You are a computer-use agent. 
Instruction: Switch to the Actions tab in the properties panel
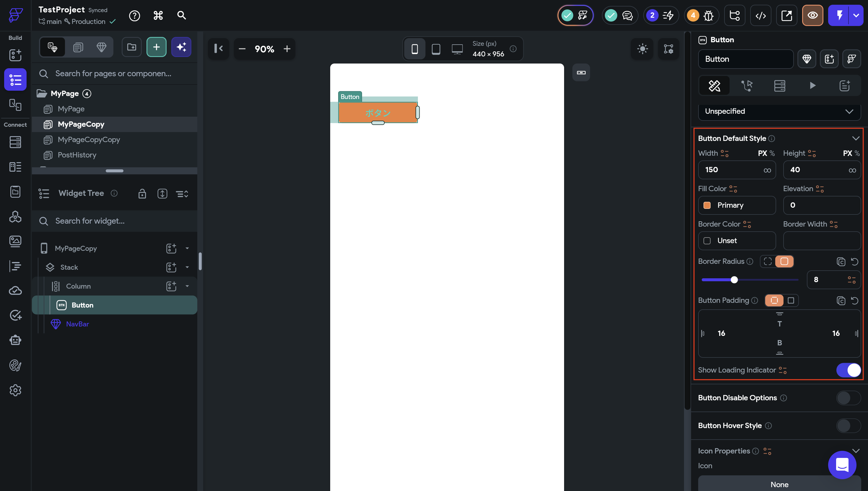[747, 86]
